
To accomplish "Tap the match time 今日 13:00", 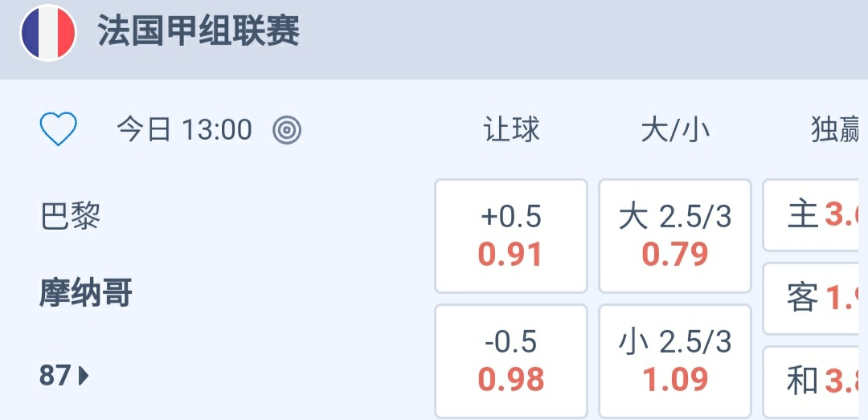I will (x=185, y=129).
